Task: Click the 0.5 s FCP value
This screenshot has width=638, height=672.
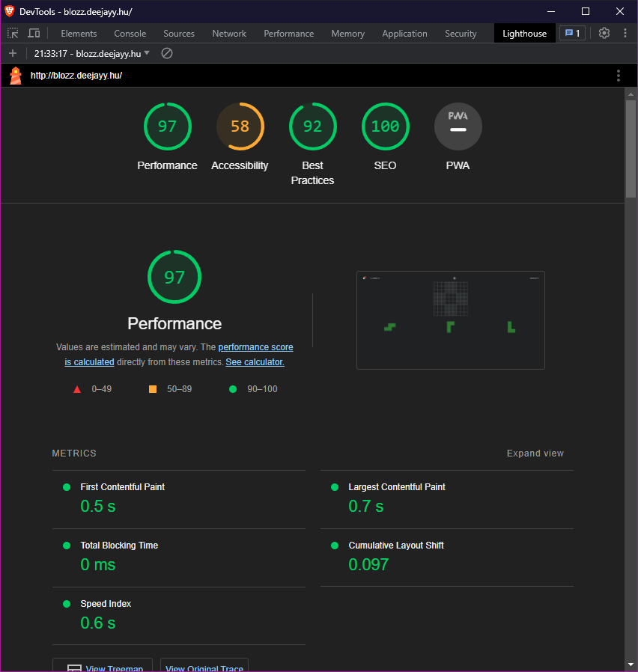Action: (x=98, y=506)
